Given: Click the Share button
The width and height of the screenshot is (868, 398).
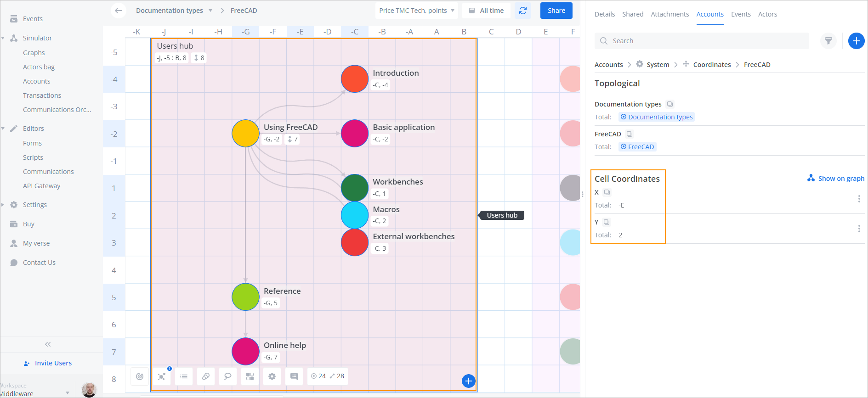Looking at the screenshot, I should 556,11.
